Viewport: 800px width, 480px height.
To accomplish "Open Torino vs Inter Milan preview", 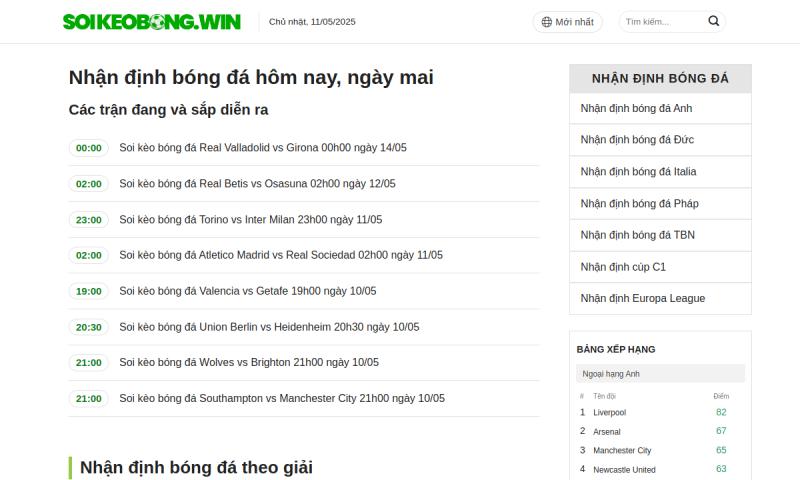I will coord(251,219).
